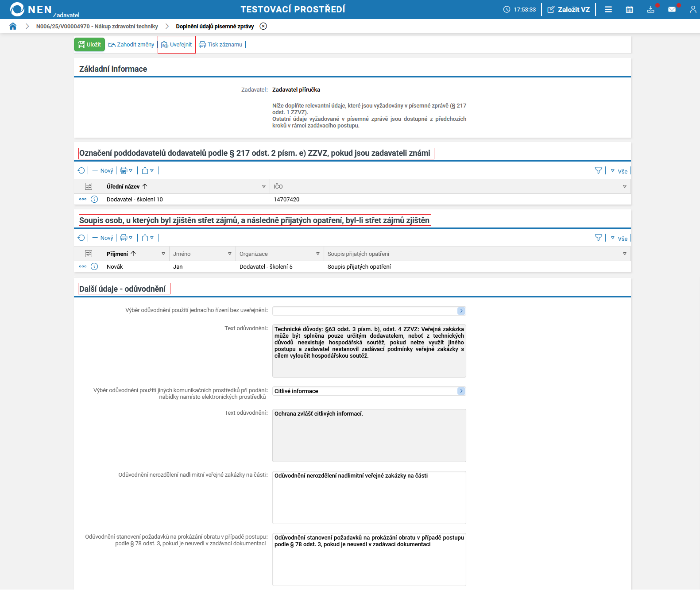Show info for Dodavatel - školení 10

click(x=94, y=199)
